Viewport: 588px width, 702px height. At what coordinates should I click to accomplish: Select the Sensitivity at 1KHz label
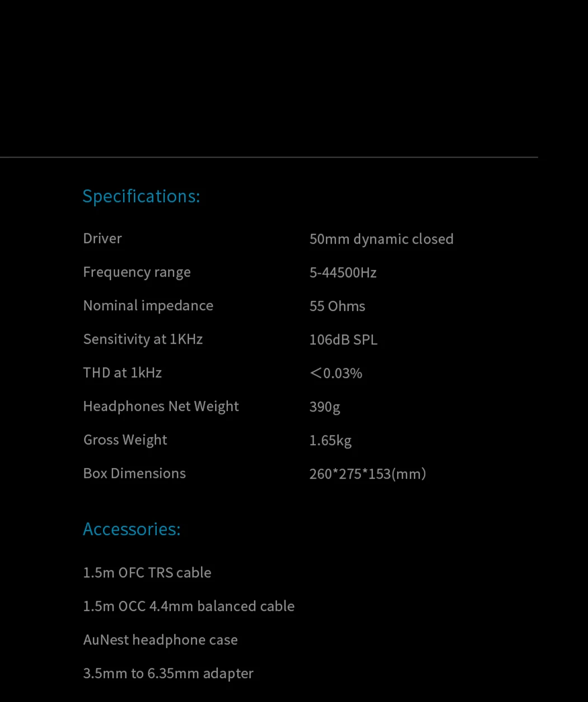pos(143,339)
